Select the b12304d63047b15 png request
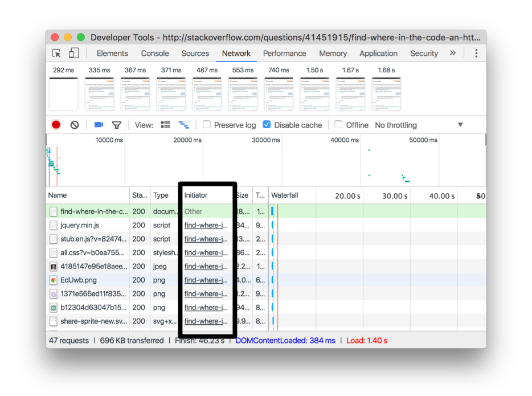Image resolution: width=532 pixels, height=396 pixels. coord(266,308)
